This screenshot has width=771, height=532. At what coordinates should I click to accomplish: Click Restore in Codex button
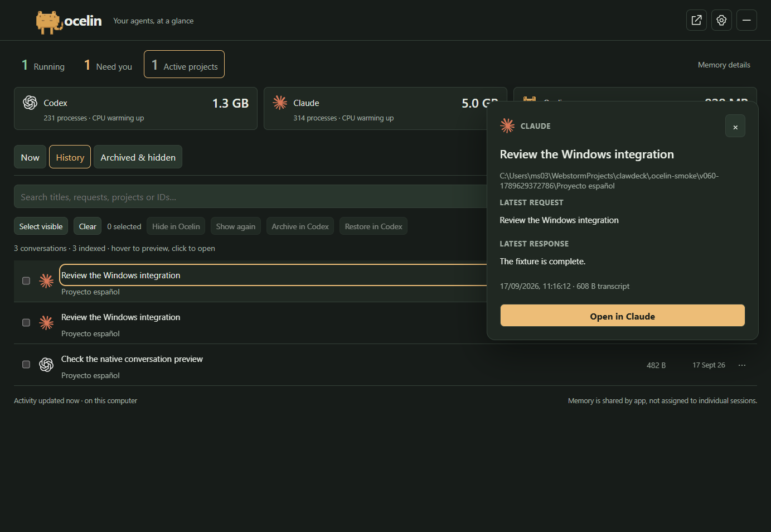tap(374, 226)
